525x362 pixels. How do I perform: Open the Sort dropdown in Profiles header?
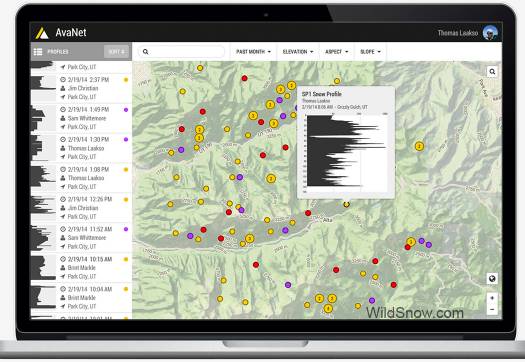[116, 52]
